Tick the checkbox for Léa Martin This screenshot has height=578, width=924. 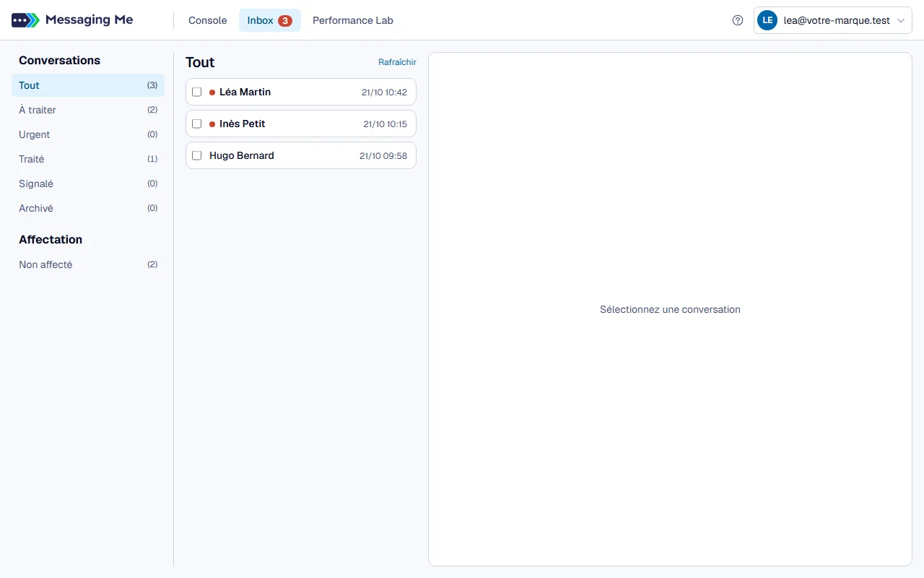coord(196,92)
